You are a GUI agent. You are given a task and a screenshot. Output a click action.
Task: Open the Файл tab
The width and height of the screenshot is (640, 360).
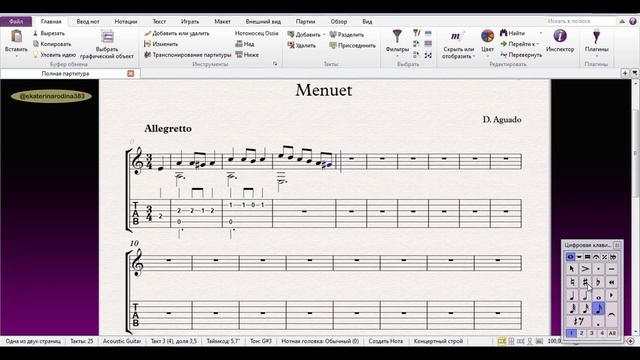(16, 21)
